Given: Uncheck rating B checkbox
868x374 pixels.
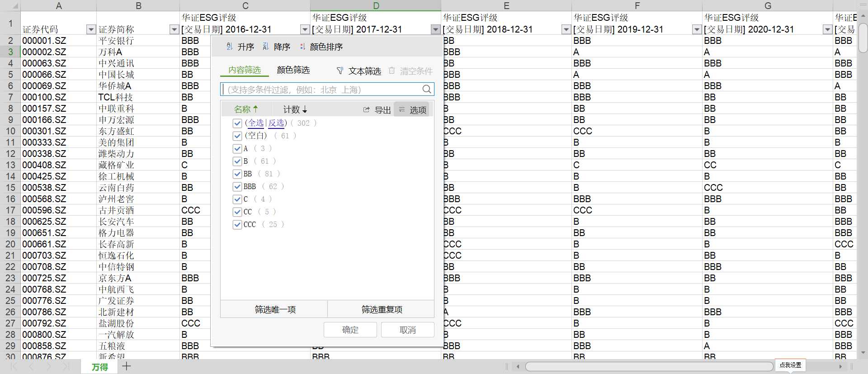Looking at the screenshot, I should pyautogui.click(x=237, y=161).
